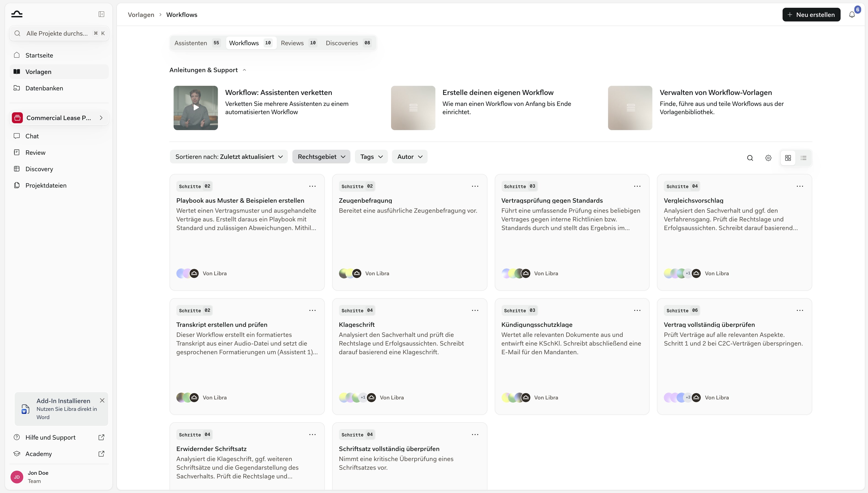Open the Tags filter dropdown
This screenshot has width=868, height=493.
pyautogui.click(x=371, y=157)
